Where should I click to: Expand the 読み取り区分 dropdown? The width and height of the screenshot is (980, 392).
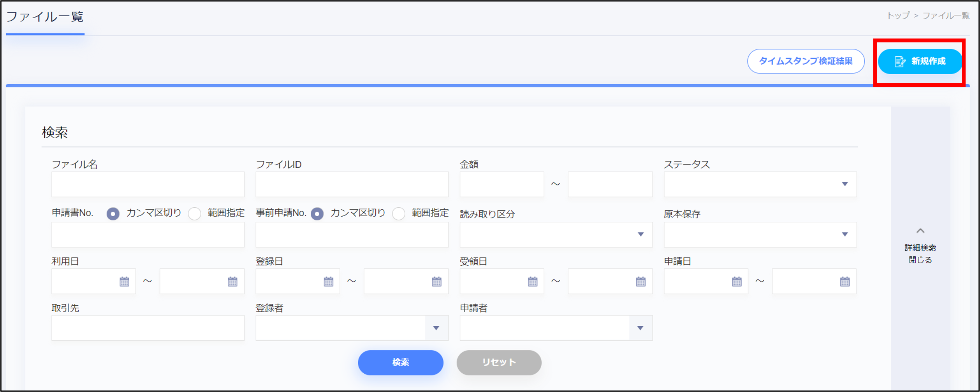point(556,234)
